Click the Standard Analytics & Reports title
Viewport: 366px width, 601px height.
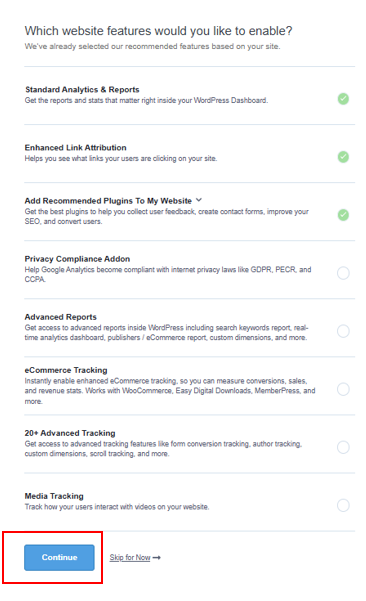pyautogui.click(x=82, y=89)
